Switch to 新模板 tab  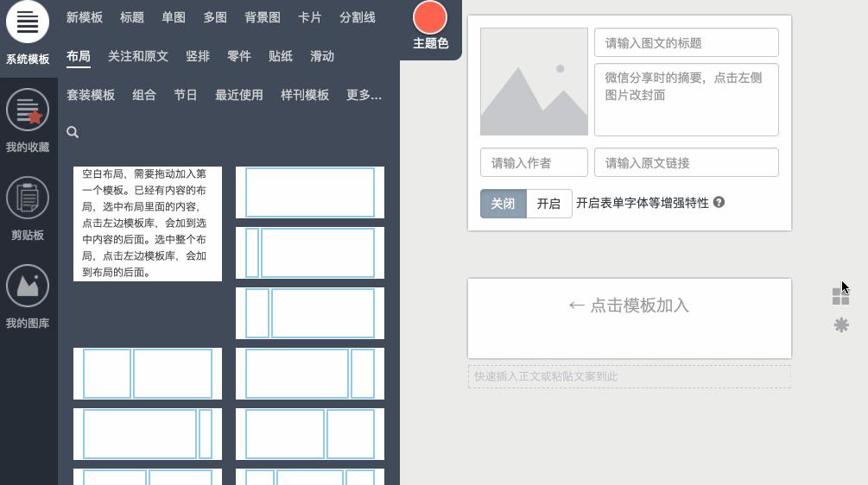pyautogui.click(x=85, y=18)
